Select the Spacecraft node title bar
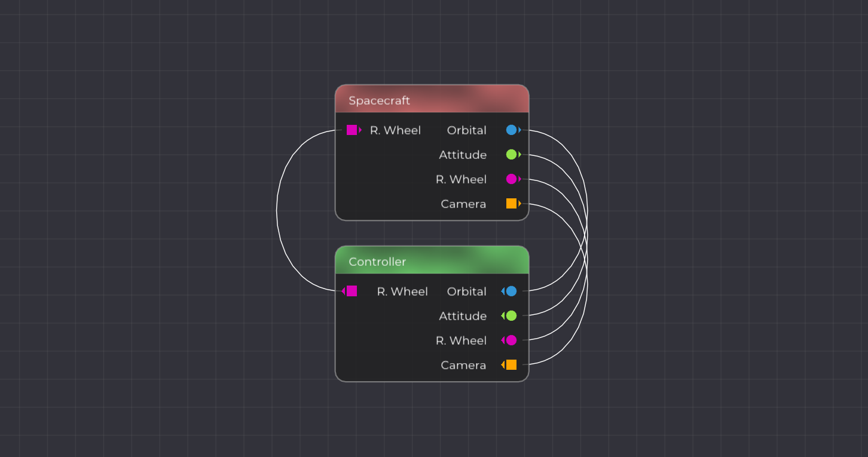Image resolution: width=868 pixels, height=457 pixels. (432, 99)
